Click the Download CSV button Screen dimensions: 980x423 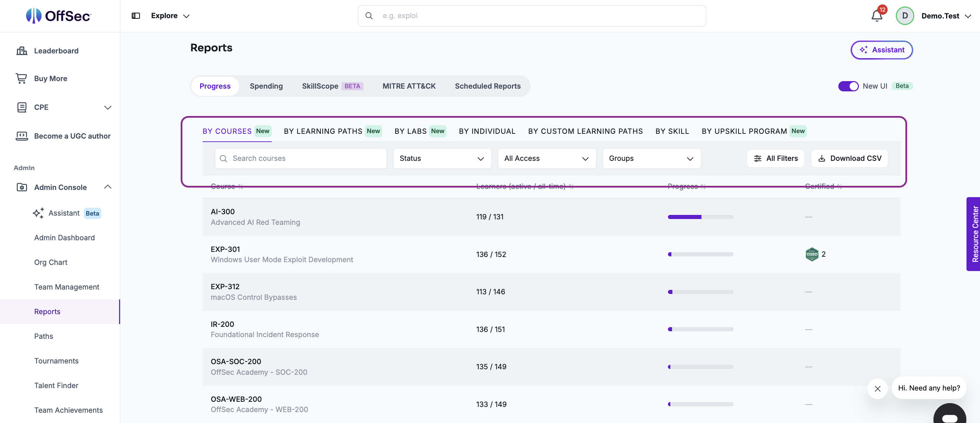coord(849,158)
